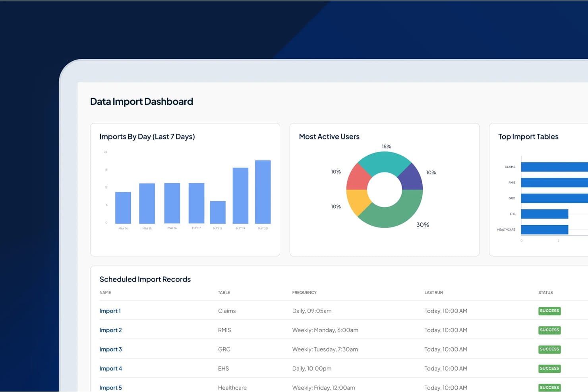Sort by the FREQUENCY column header
The height and width of the screenshot is (392, 588).
click(304, 293)
